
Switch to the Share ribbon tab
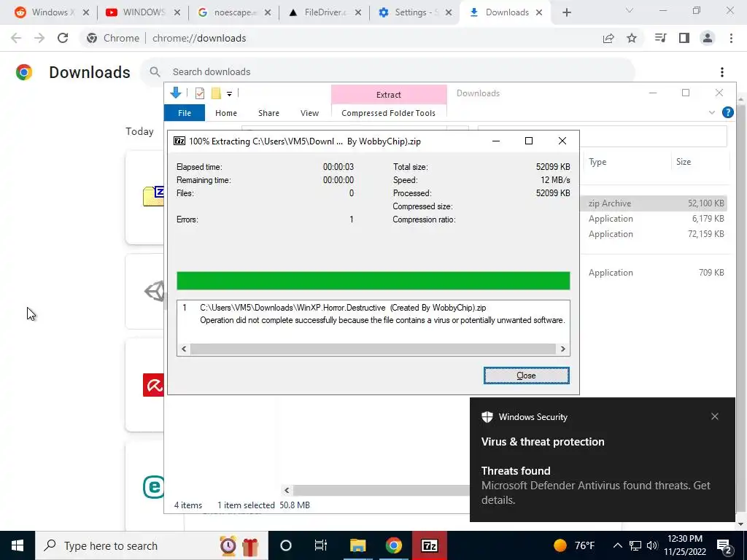pyautogui.click(x=268, y=113)
